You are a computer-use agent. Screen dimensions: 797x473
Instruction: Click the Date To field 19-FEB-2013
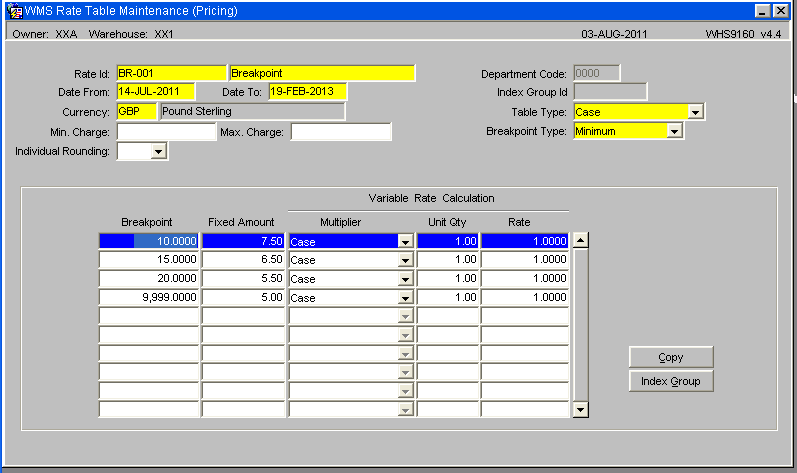308,91
